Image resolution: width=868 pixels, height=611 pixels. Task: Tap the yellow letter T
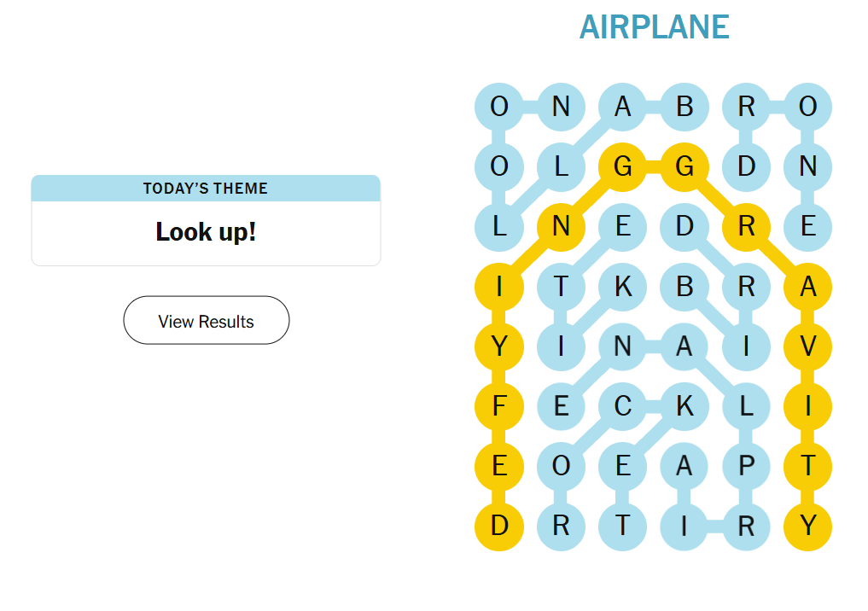pos(808,466)
